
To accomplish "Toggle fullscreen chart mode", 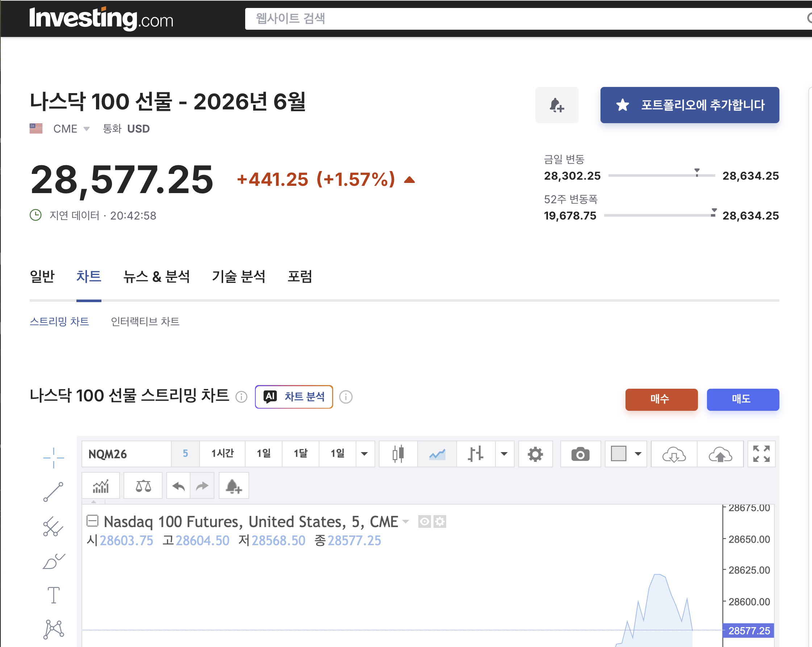I will tap(761, 454).
